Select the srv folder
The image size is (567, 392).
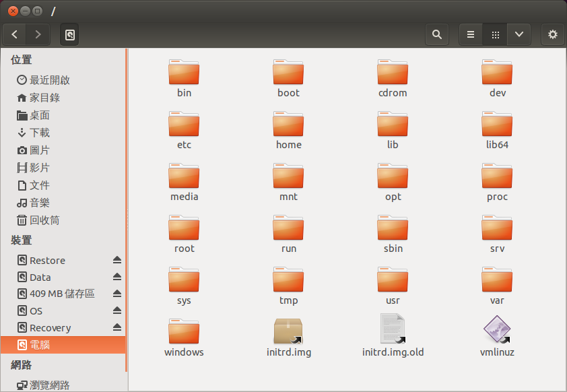pos(497,234)
